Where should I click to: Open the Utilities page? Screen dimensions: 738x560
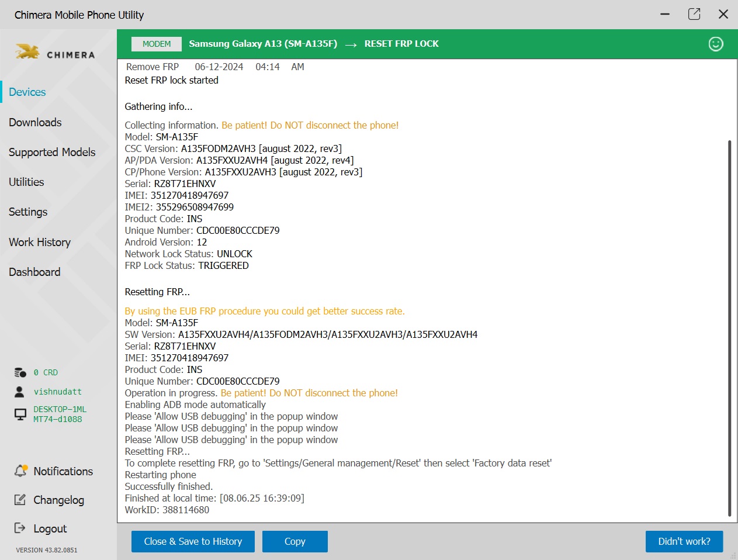pyautogui.click(x=26, y=182)
